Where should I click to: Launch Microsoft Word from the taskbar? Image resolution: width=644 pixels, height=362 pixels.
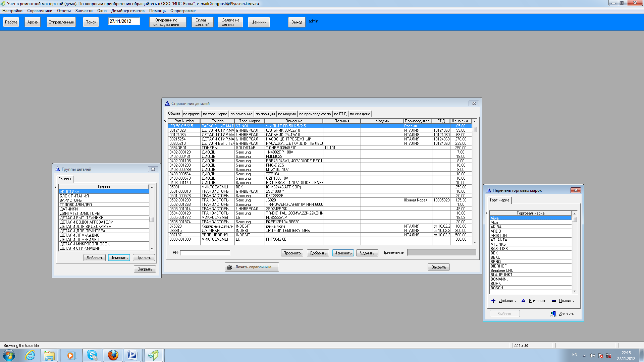pos(132,355)
